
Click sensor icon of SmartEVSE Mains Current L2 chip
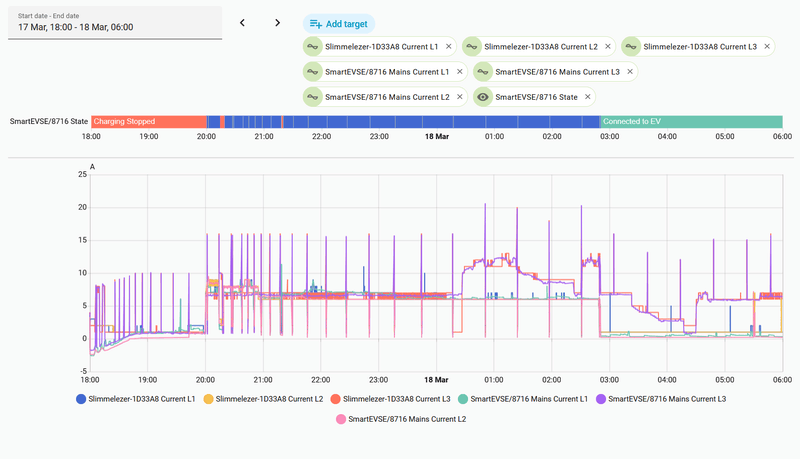coord(312,97)
